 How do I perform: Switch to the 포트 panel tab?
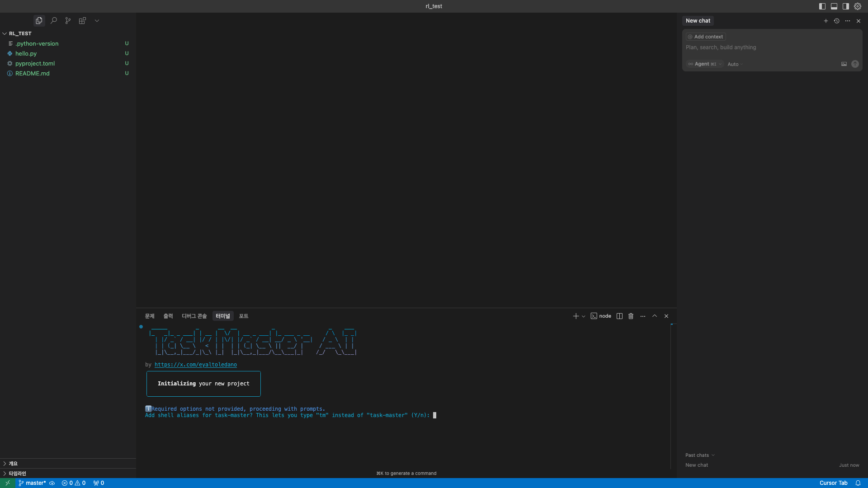tap(244, 316)
